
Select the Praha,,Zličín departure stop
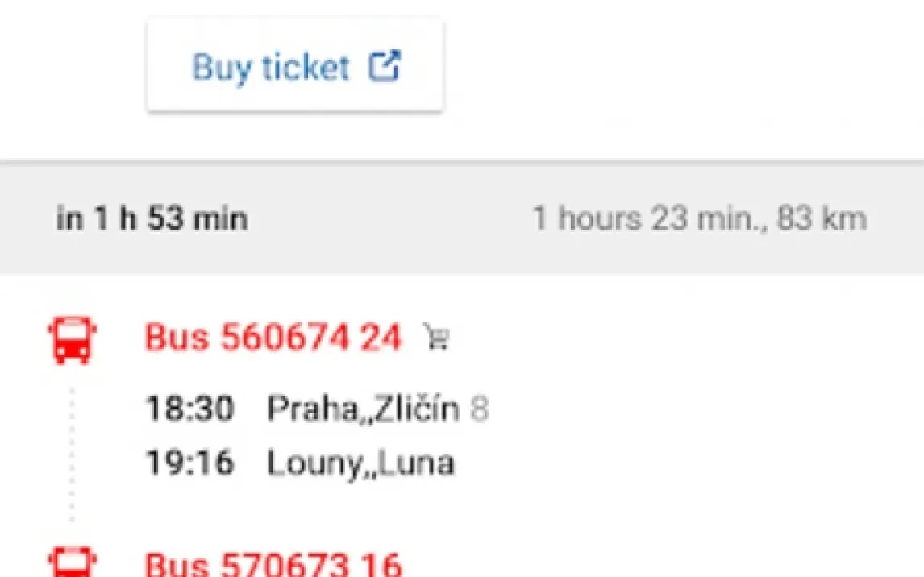pos(363,409)
